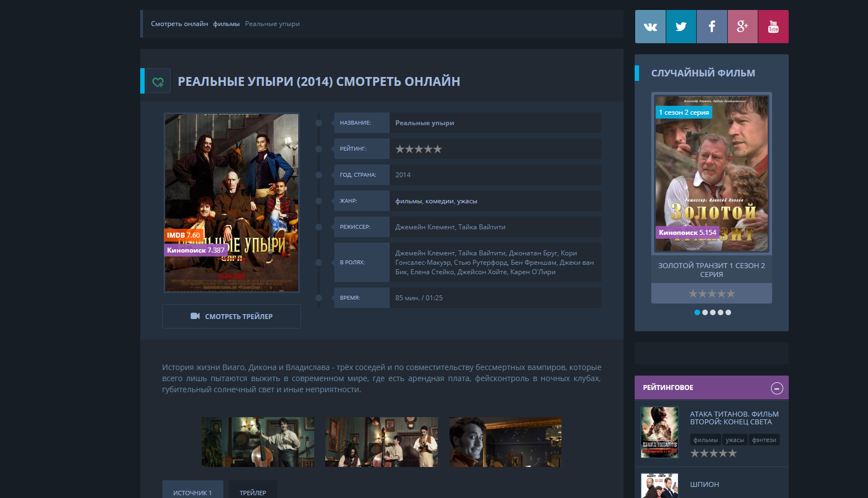Open фильмы breadcrumb link
Image resolution: width=868 pixels, height=498 pixels.
(226, 24)
